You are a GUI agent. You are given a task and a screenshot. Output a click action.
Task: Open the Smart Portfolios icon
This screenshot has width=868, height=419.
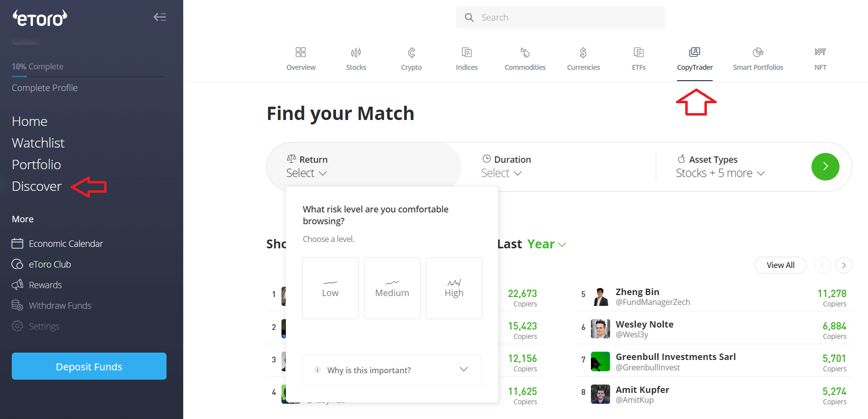(758, 52)
